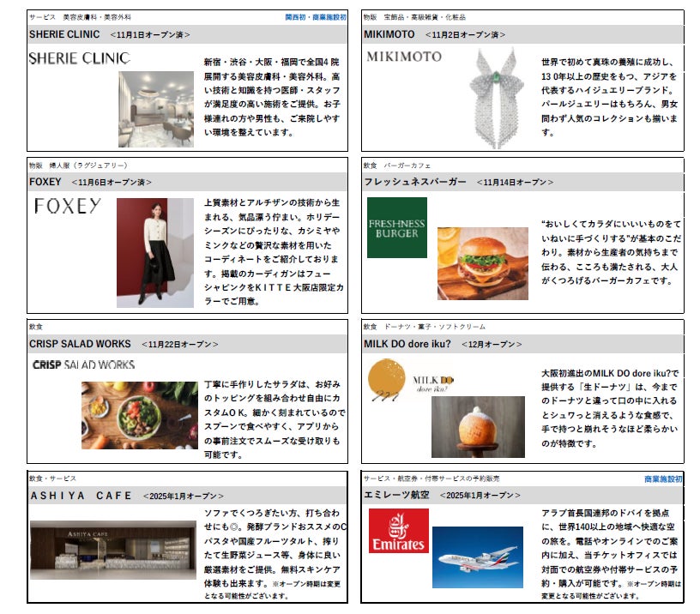700x614 pixels.
Task: Click the ASHIYA CAFE <2025年1月オープン> text
Action: [x=184, y=497]
